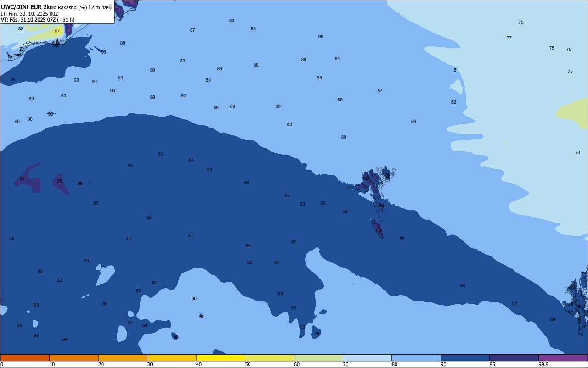Click the dark orange 0–10 legend swatch
Image resolution: width=588 pixels, height=368 pixels.
tap(25, 357)
